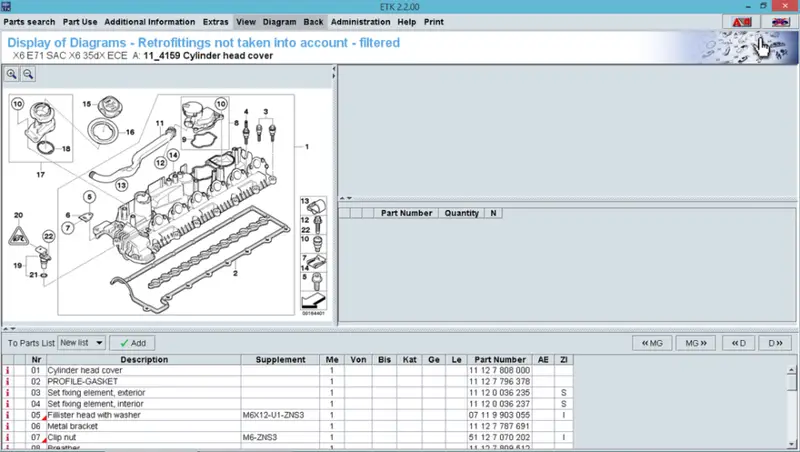Open info icon for Clip nut row
800x452 pixels.
7,438
